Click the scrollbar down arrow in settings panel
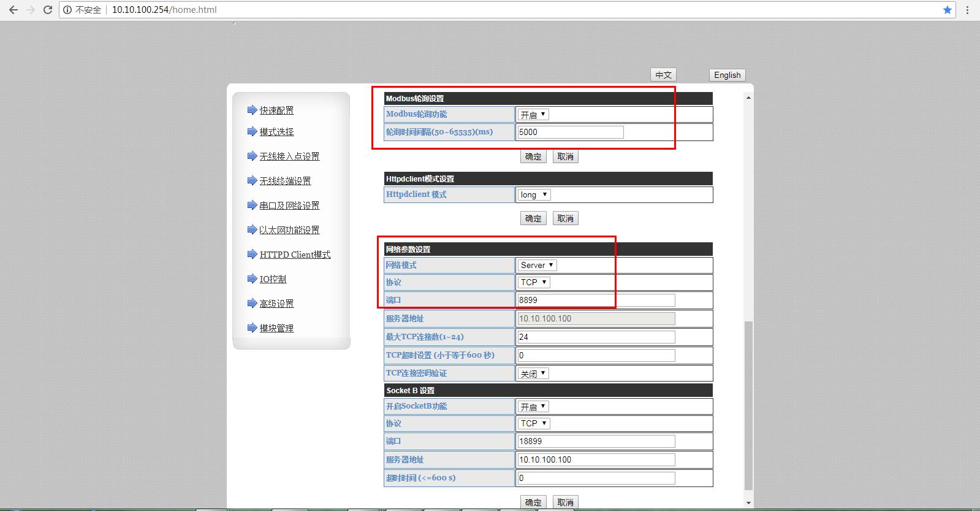980x511 pixels. tap(748, 503)
